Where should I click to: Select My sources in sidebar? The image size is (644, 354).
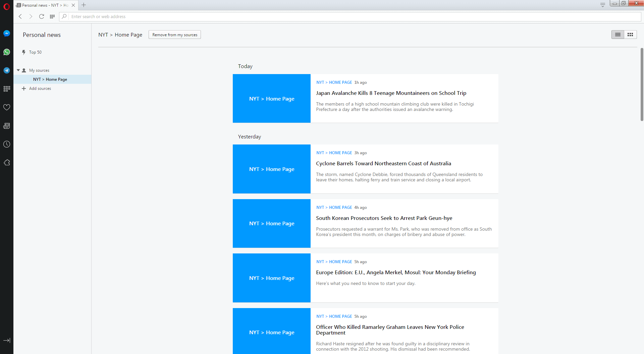(x=39, y=70)
